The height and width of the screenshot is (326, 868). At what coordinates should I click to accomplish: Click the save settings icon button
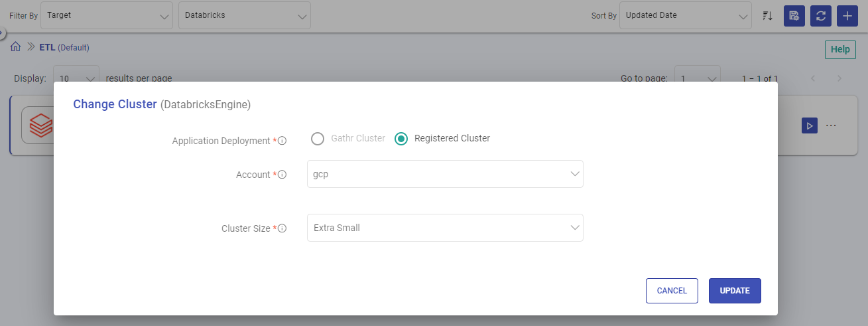pos(794,15)
